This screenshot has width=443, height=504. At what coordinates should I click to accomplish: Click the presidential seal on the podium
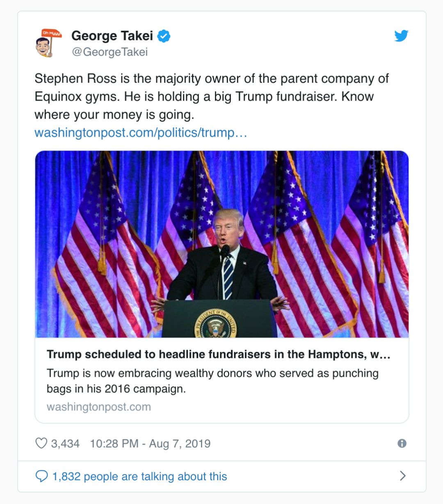coord(215,324)
